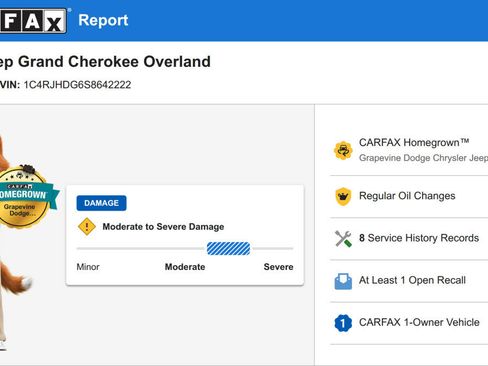Click the 1-Owner blue badge icon
Viewport: 488px width, 366px height.
343,323
